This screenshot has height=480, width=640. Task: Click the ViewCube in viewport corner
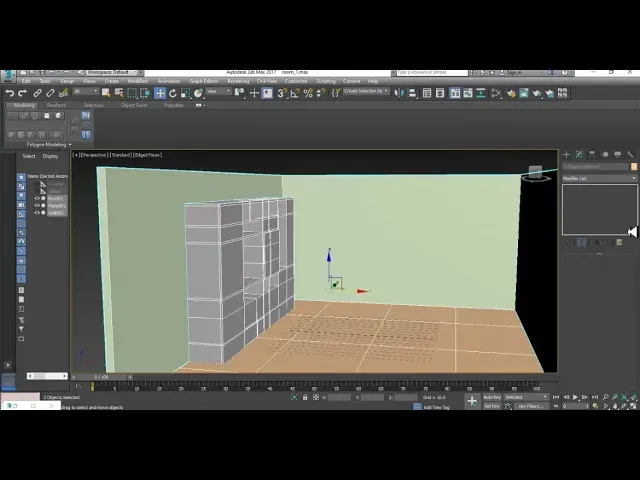[x=536, y=174]
